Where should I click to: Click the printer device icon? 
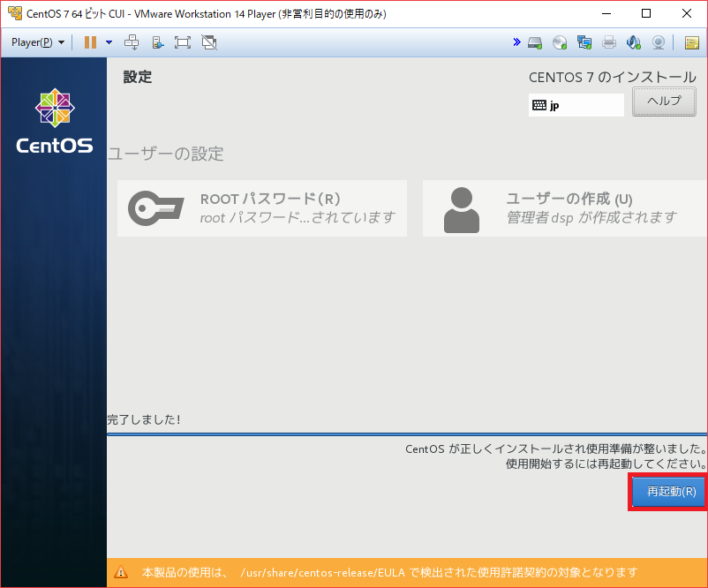click(609, 43)
